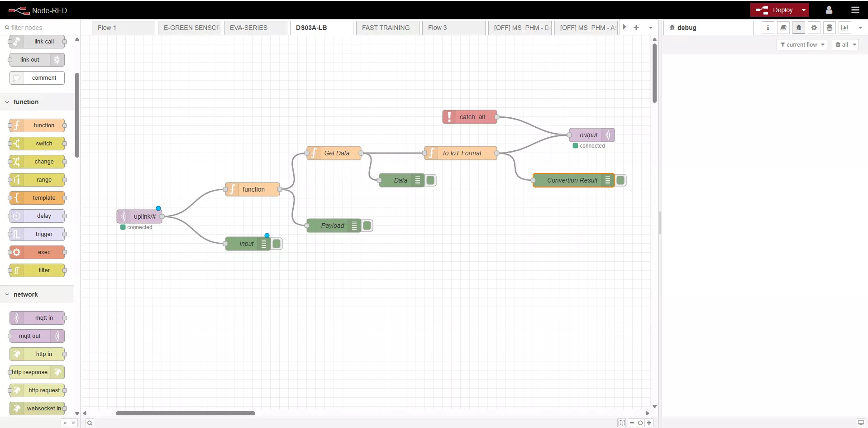Select the debug bug sidebar icon
The width and height of the screenshot is (868, 428).
(798, 28)
